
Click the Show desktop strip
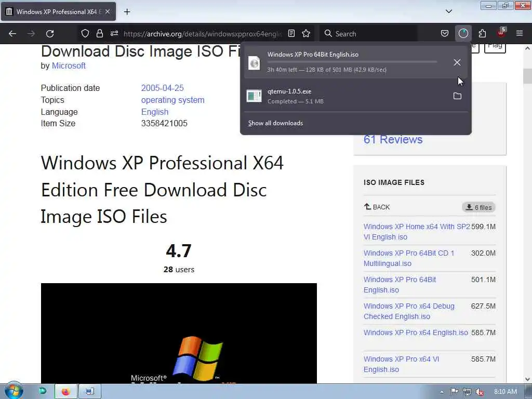(x=528, y=392)
